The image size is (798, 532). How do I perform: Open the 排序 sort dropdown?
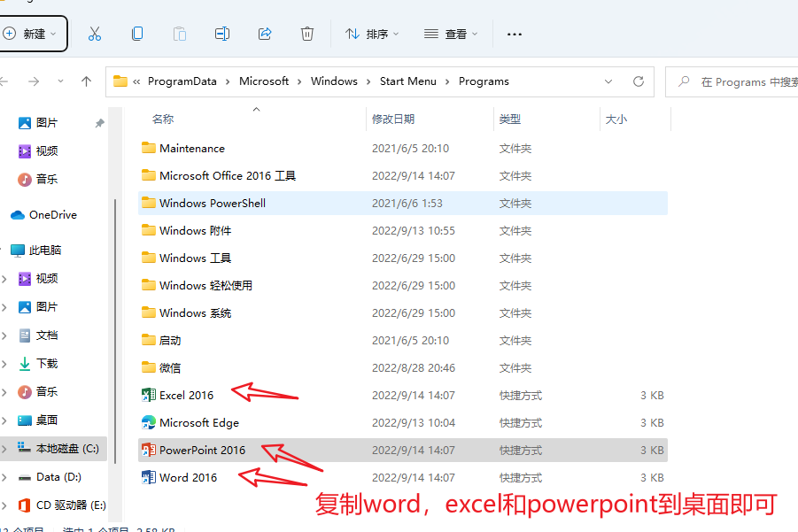(372, 34)
